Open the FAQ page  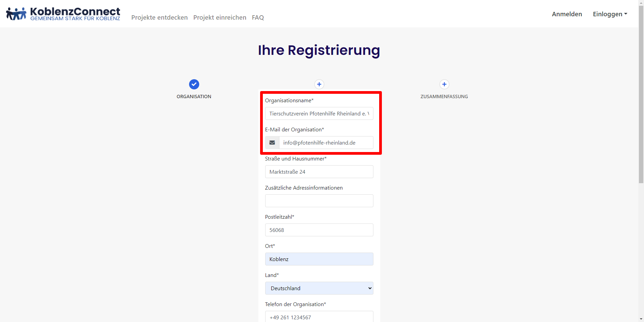click(x=258, y=17)
